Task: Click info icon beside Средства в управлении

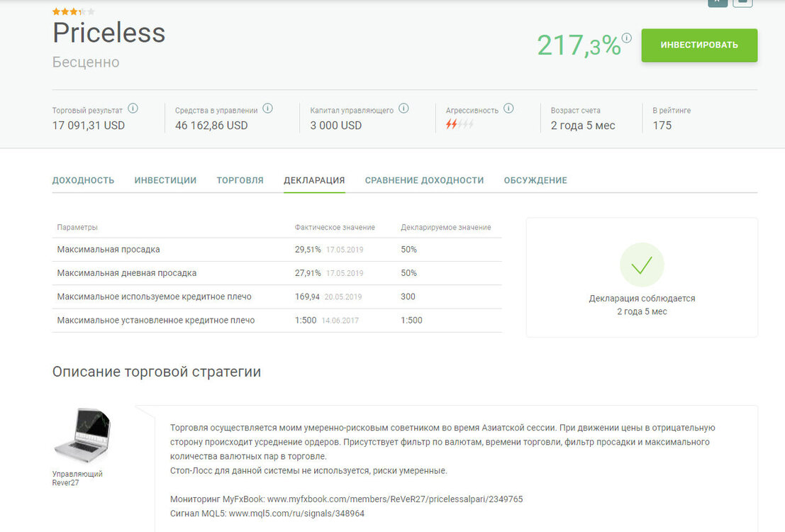Action: pos(268,109)
